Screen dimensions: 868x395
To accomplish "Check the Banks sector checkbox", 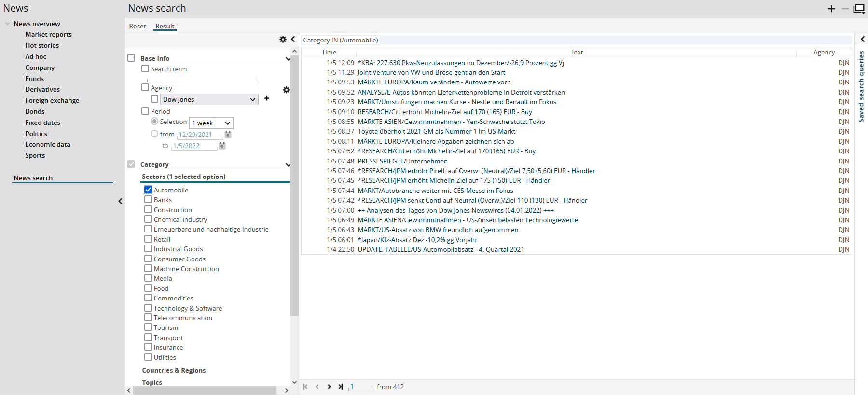I will [x=148, y=200].
